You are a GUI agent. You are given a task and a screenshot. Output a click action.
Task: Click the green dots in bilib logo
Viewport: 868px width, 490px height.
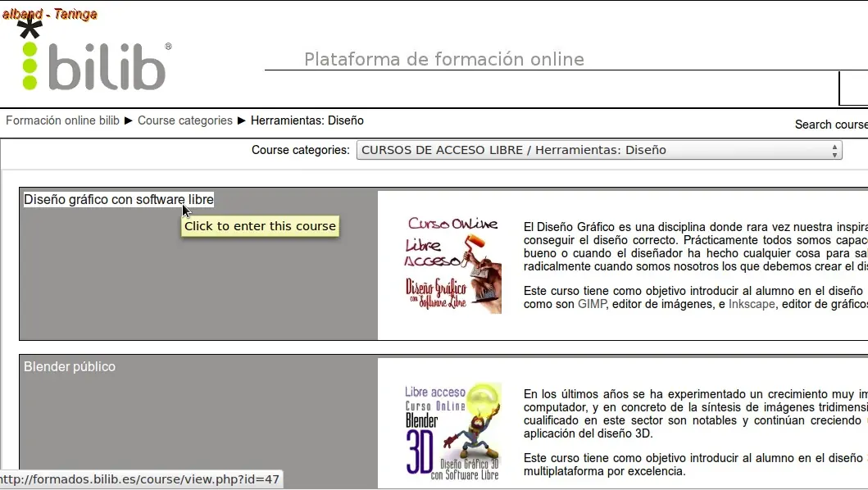coord(30,66)
